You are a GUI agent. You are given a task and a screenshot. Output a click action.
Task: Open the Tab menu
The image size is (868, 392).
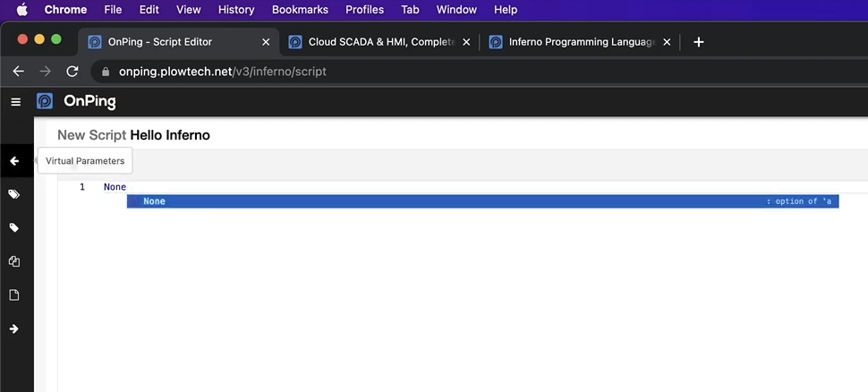coord(410,10)
